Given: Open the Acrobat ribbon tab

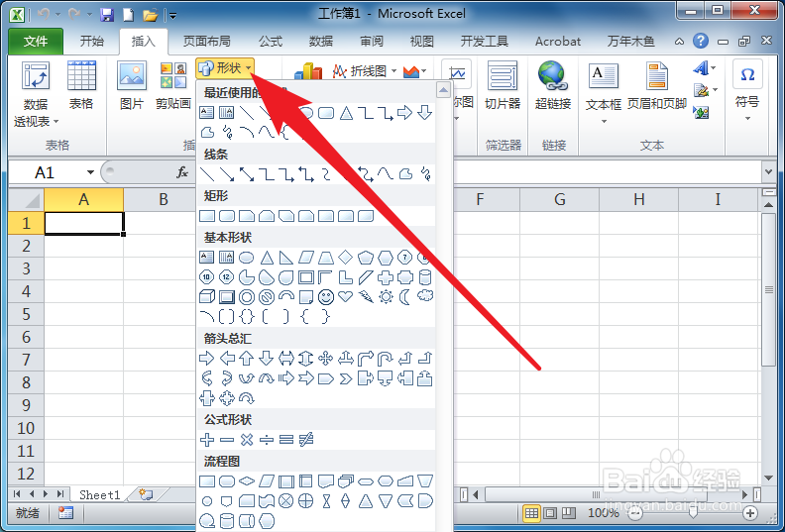Looking at the screenshot, I should click(x=558, y=41).
